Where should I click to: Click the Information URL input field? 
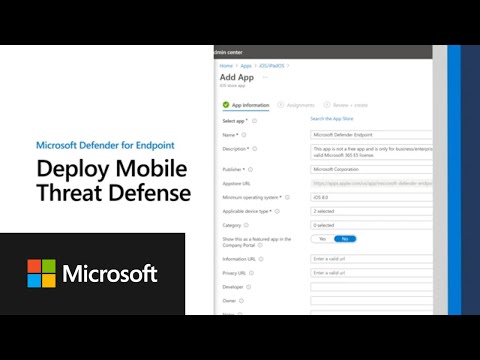pyautogui.click(x=371, y=259)
